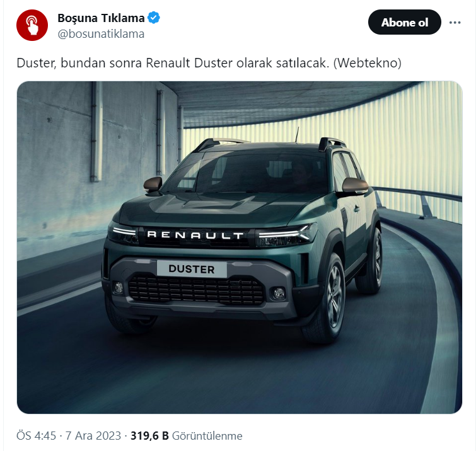Open the three-dot more options menu
The image size is (476, 451).
455,23
